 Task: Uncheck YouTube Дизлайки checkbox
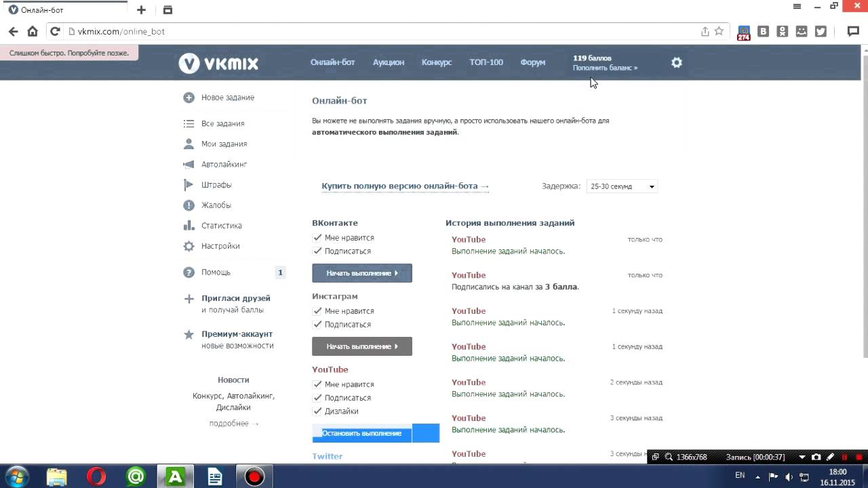(317, 411)
